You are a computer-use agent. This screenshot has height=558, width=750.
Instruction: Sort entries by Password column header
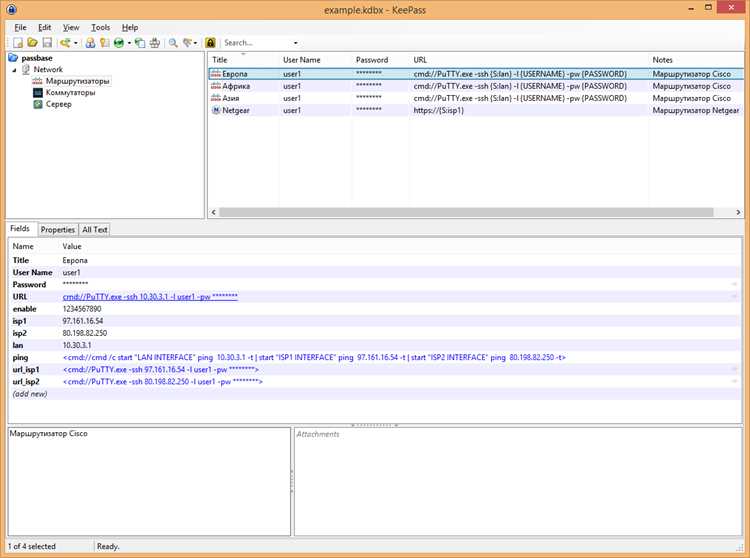coord(381,60)
